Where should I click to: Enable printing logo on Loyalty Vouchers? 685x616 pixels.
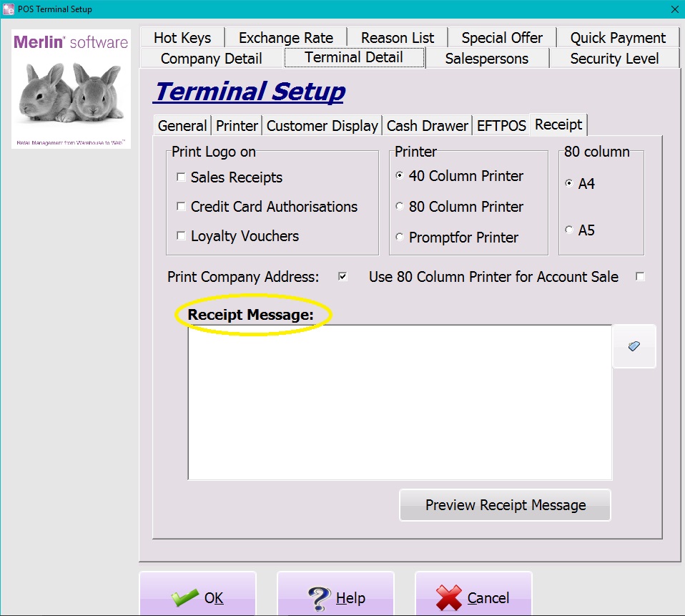pos(181,236)
